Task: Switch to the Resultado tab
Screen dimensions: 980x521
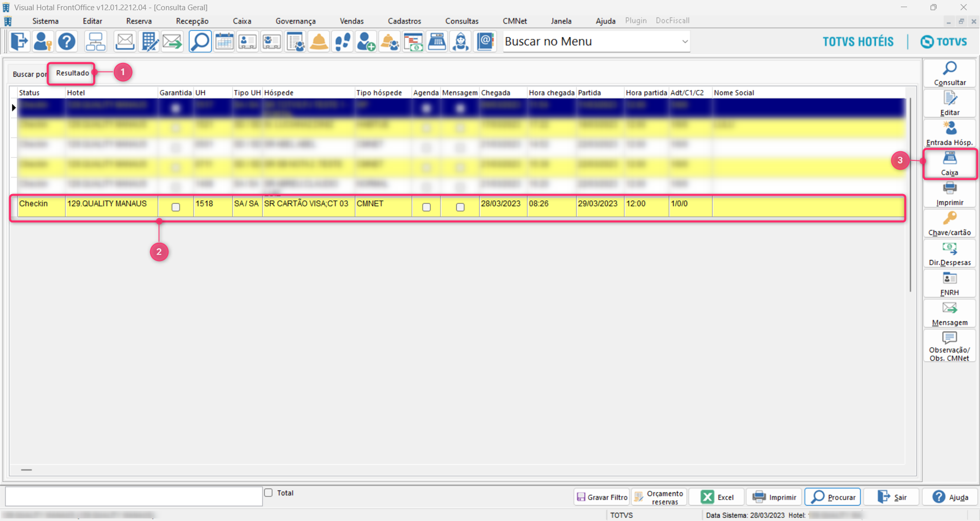Action: [x=72, y=73]
